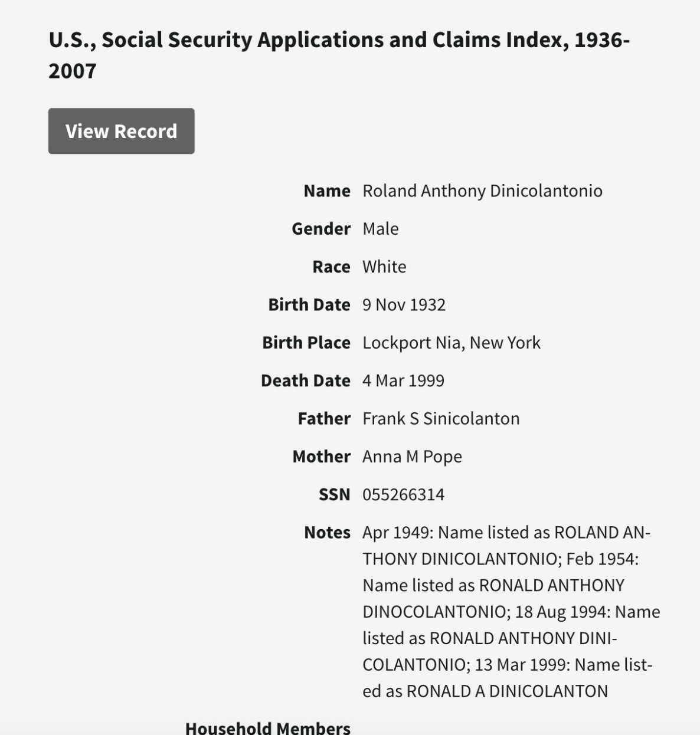700x735 pixels.
Task: Select the Gender value Male
Action: click(381, 229)
